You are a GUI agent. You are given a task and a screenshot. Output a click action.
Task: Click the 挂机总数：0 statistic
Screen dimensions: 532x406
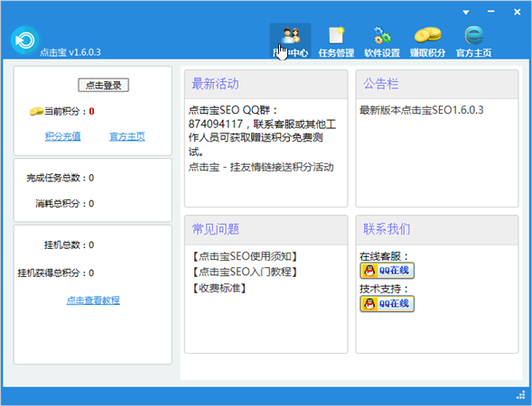pos(70,245)
